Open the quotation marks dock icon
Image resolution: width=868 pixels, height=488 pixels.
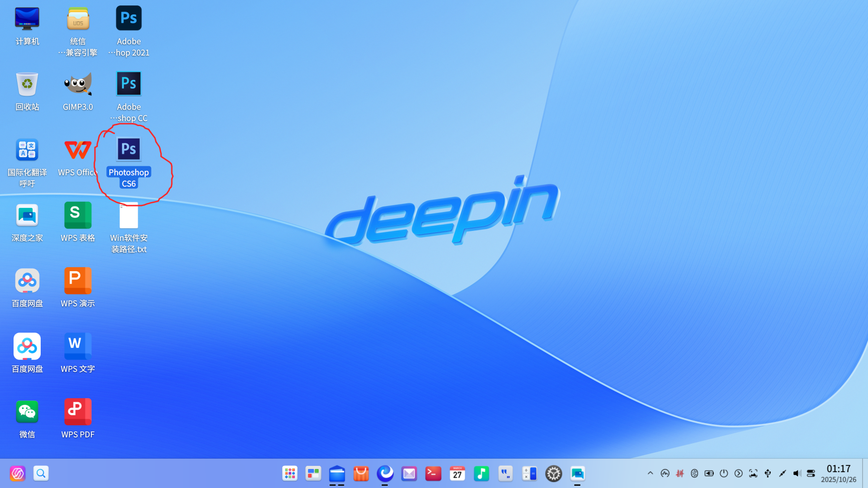(x=505, y=473)
